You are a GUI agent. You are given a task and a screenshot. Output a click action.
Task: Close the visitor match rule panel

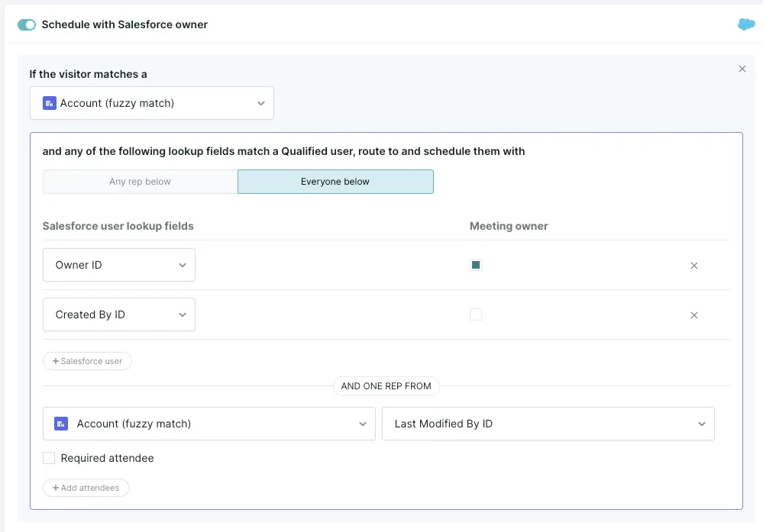[742, 69]
